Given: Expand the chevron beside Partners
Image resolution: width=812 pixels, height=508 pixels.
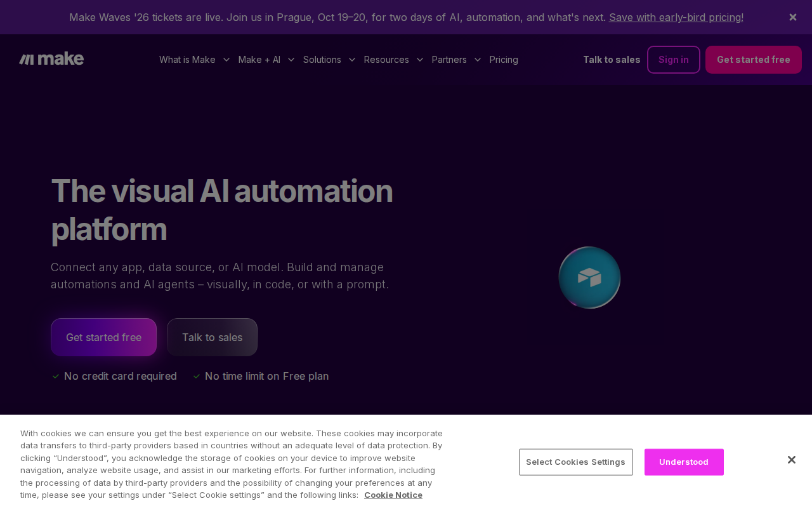Looking at the screenshot, I should pos(478,60).
